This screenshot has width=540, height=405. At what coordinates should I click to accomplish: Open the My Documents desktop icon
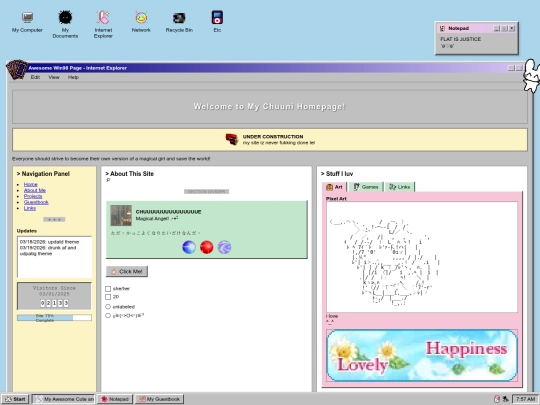[x=65, y=24]
